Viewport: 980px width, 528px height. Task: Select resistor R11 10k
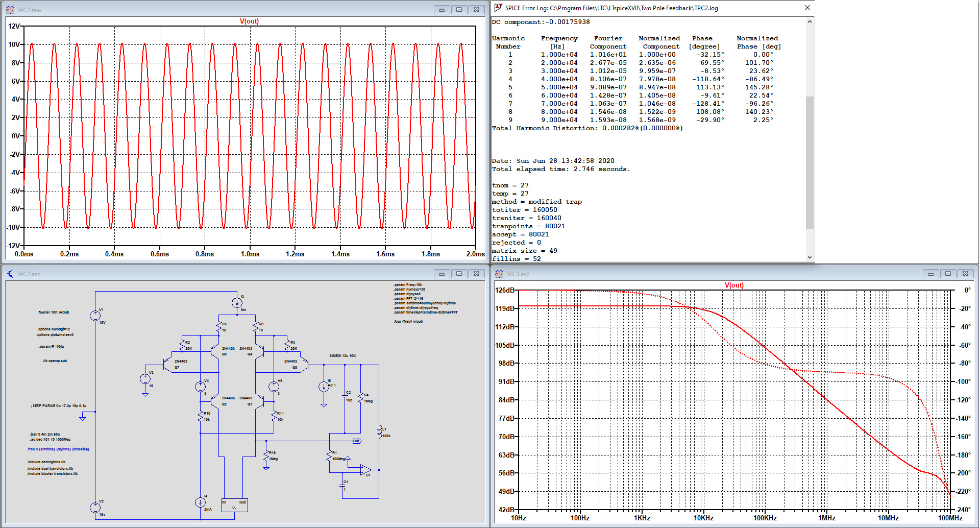[274, 416]
